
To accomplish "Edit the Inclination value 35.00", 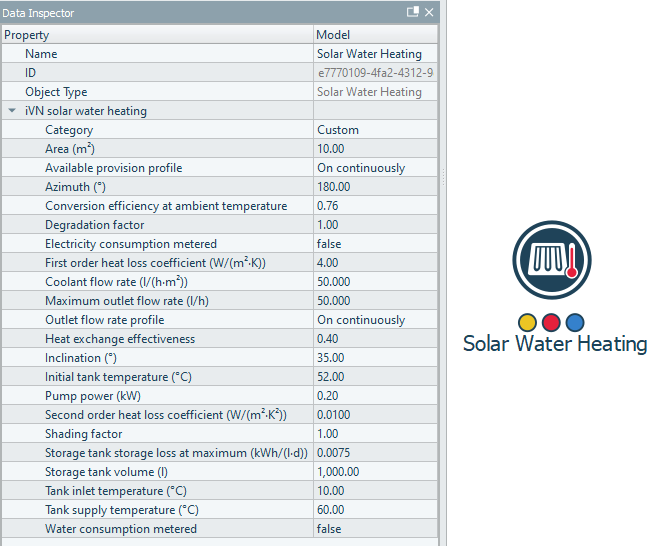I will coord(376,358).
